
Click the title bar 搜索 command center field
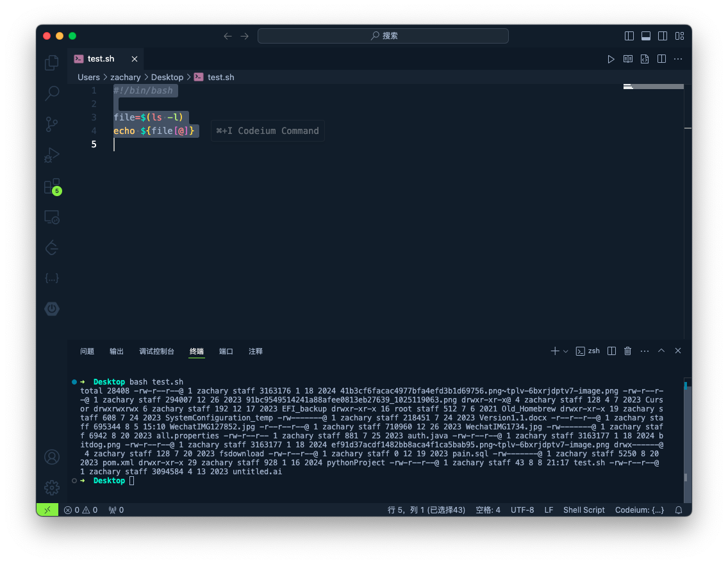click(383, 36)
